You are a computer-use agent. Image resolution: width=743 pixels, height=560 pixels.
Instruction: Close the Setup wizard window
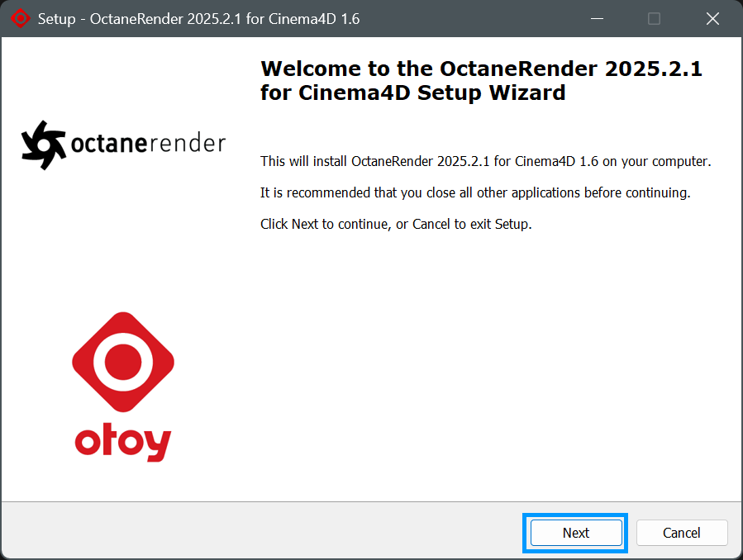(712, 18)
